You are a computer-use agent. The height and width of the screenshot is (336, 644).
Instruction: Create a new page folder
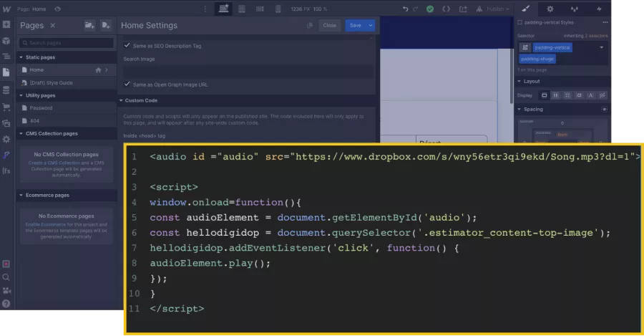89,25
